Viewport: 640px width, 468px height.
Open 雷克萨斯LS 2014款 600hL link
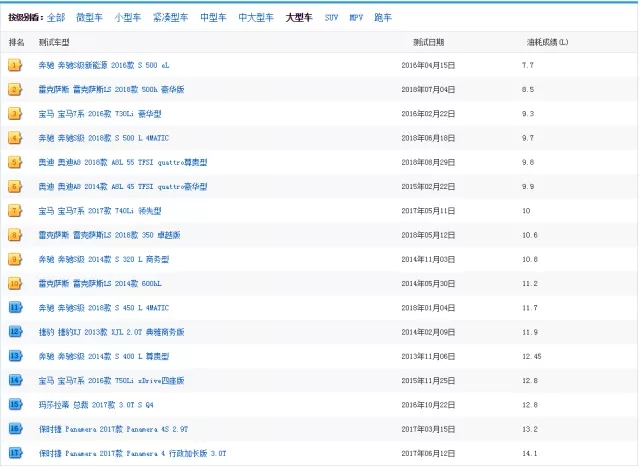[x=100, y=284]
